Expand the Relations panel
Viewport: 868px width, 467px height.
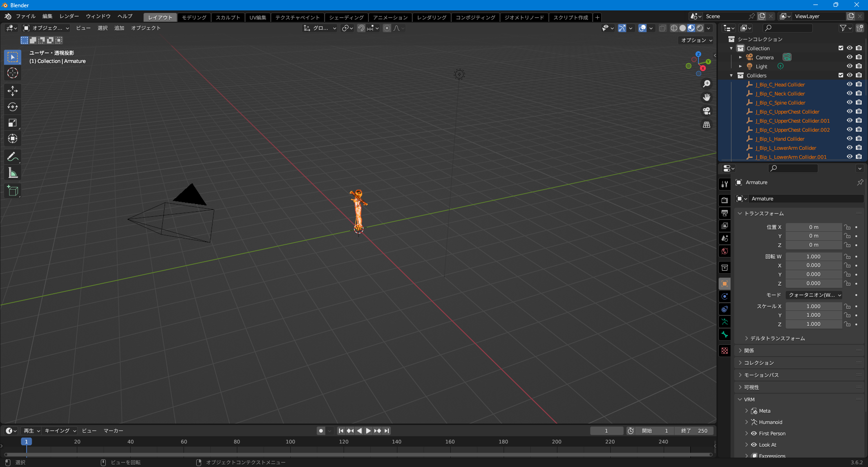point(749,351)
